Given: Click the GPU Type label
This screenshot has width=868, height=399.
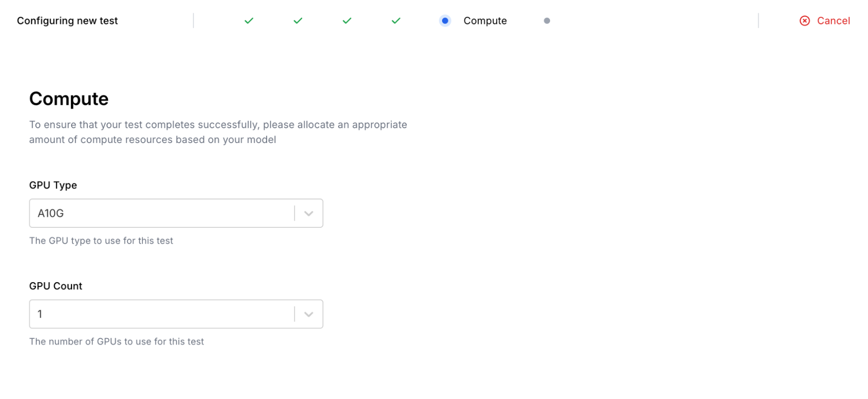Looking at the screenshot, I should click(53, 185).
